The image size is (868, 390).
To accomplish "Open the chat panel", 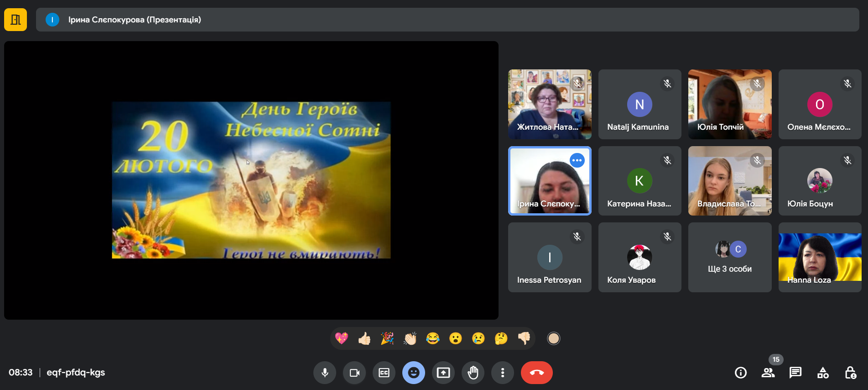I will pos(795,373).
